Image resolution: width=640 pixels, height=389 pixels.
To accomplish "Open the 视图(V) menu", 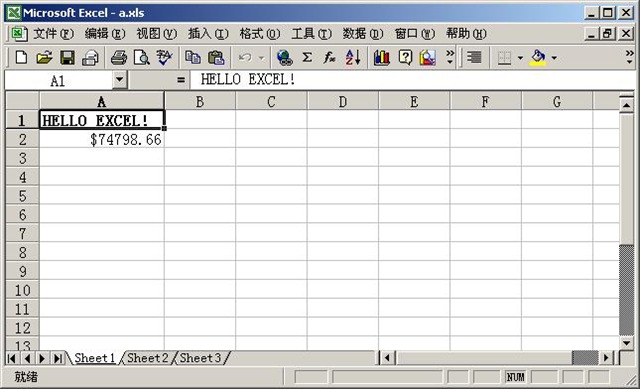I will (156, 33).
